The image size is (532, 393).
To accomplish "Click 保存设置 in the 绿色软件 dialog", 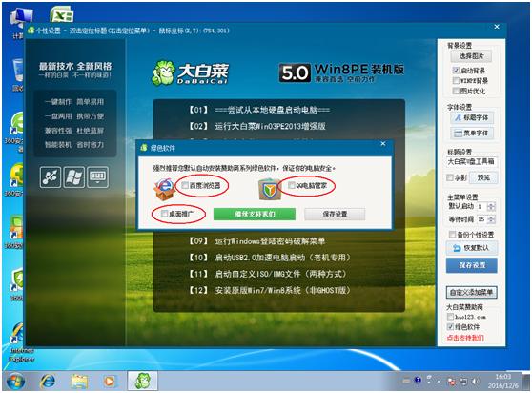I will [x=335, y=214].
